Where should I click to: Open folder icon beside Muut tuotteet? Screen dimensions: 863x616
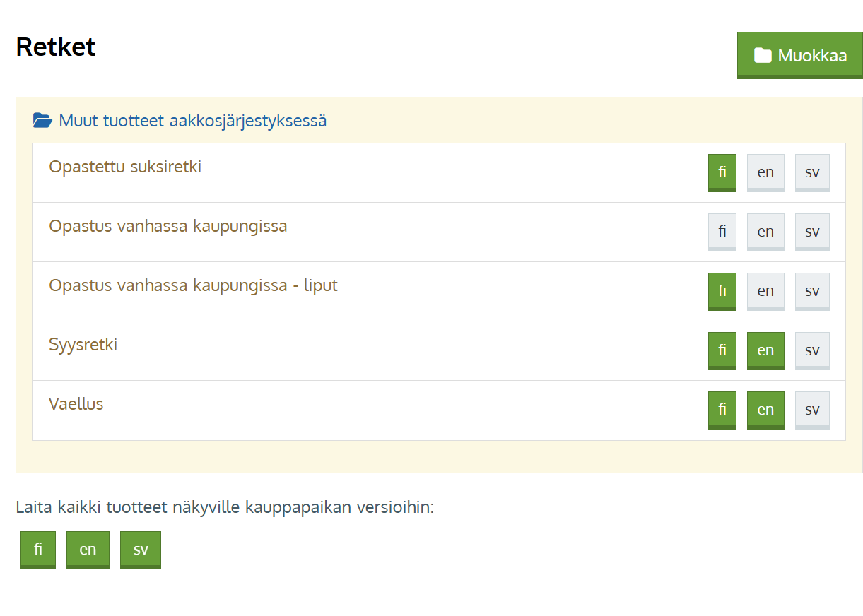pyautogui.click(x=42, y=121)
